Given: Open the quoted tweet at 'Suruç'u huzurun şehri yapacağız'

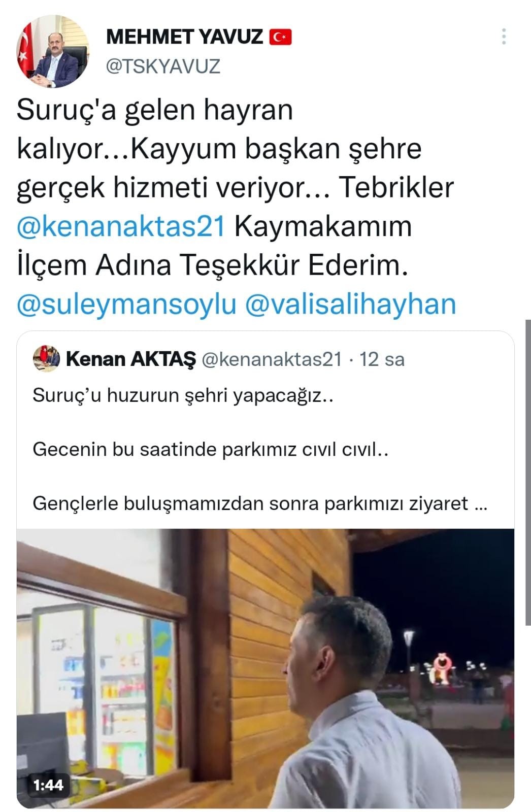Looking at the screenshot, I should (x=183, y=395).
